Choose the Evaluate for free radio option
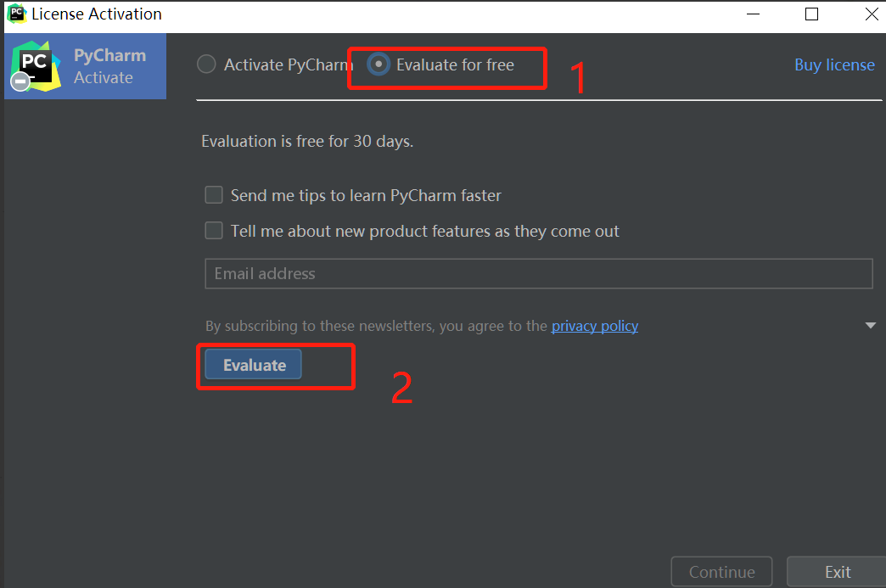 point(379,64)
